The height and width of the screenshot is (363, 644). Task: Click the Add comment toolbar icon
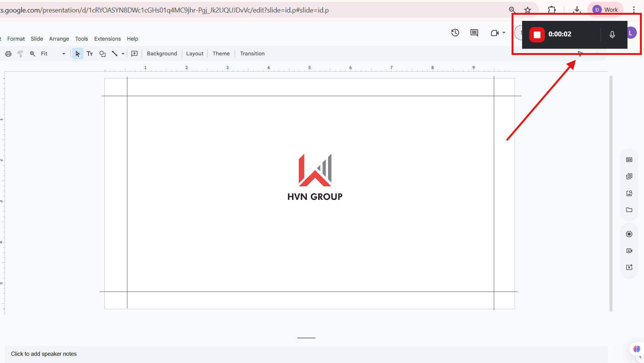pyautogui.click(x=134, y=54)
